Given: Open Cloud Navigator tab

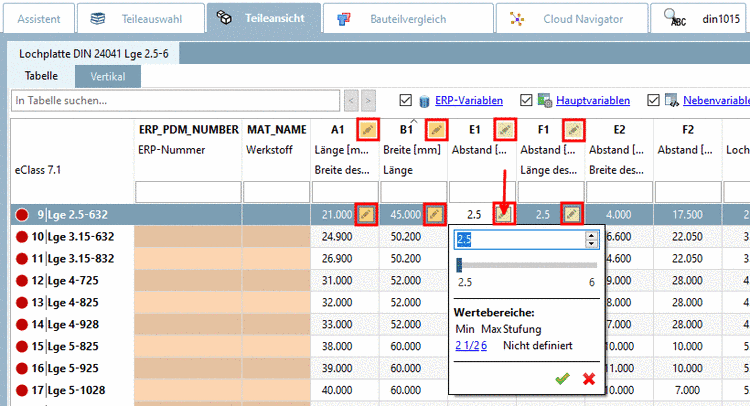Looking at the screenshot, I should 572,19.
